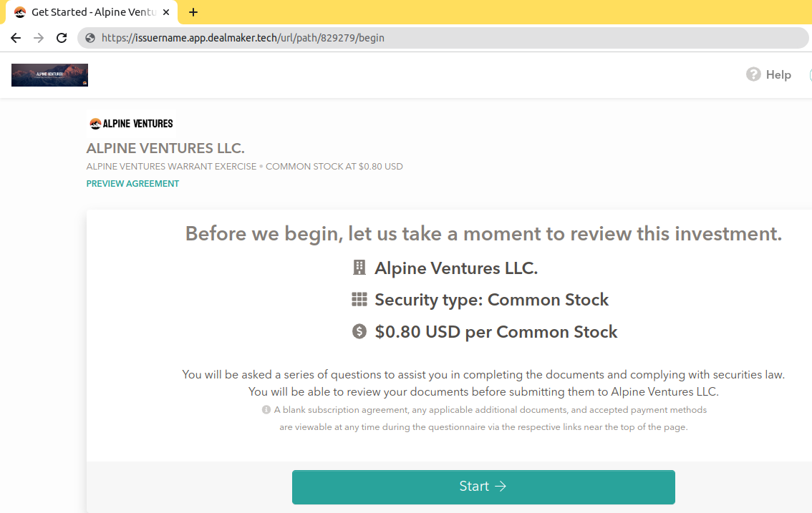Screen dimensions: 812x513
Task: Close the Get Started tab
Action: point(165,12)
